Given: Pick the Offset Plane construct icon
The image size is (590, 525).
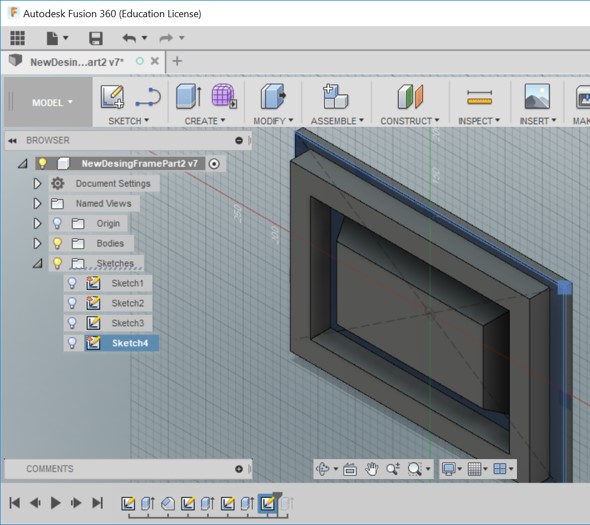Looking at the screenshot, I should (410, 96).
